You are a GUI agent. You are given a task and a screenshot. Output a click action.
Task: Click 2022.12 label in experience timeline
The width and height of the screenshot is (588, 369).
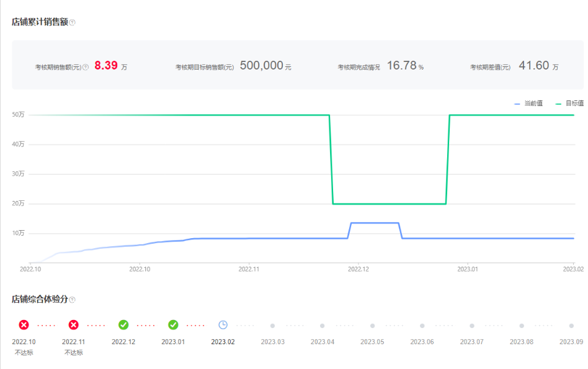pos(123,342)
